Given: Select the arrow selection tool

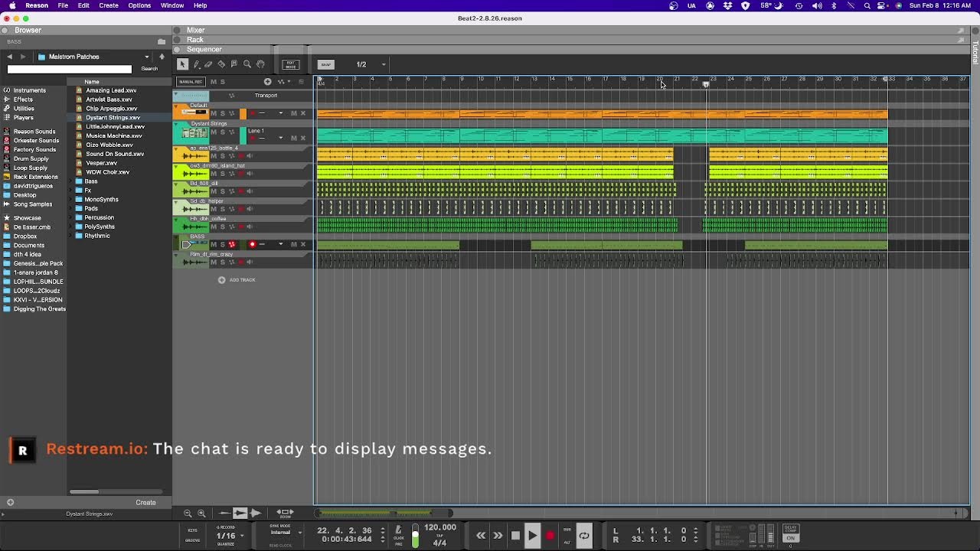Looking at the screenshot, I should (182, 64).
